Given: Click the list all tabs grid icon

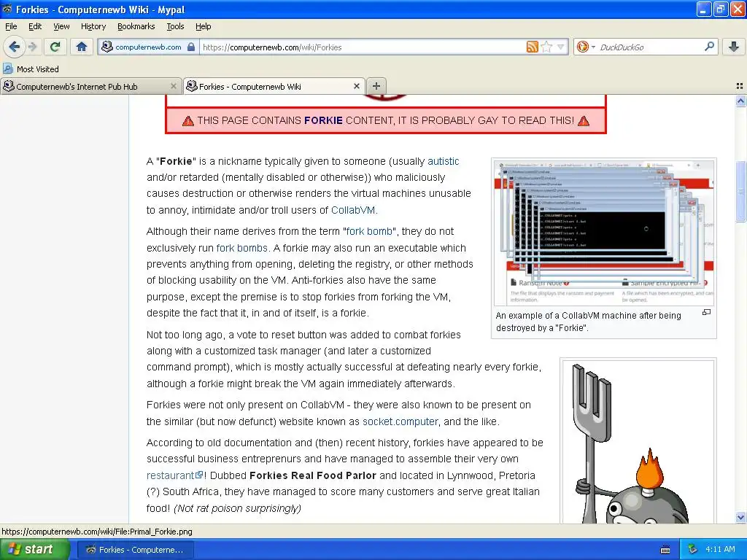Looking at the screenshot, I should coord(740,86).
